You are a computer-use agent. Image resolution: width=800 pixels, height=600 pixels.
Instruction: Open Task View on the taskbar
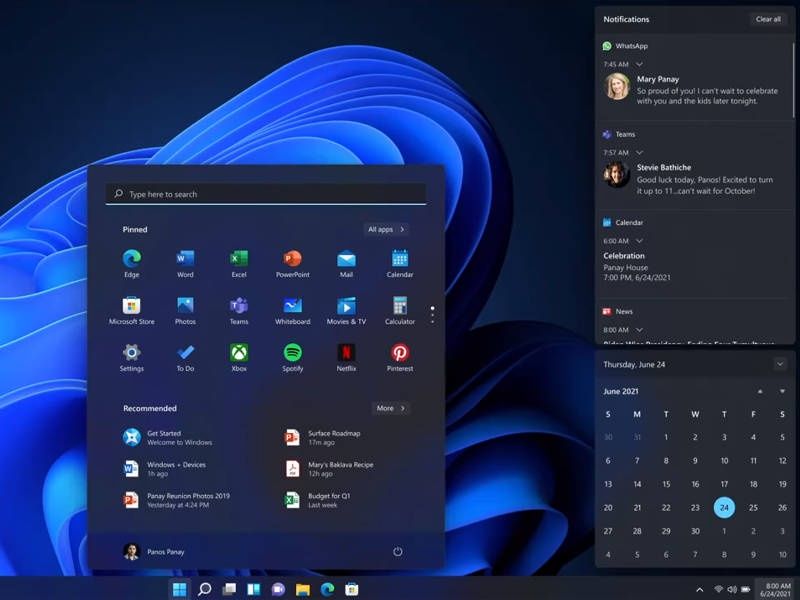click(229, 589)
